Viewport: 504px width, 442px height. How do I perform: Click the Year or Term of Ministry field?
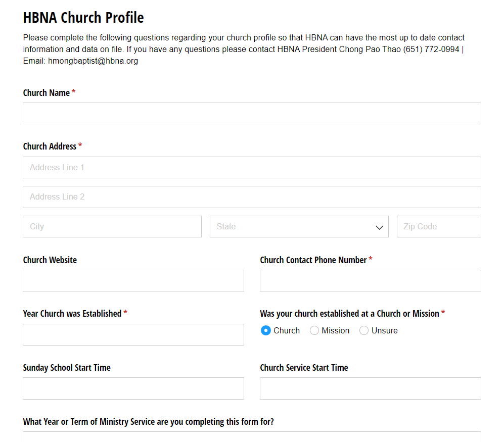tap(252, 437)
